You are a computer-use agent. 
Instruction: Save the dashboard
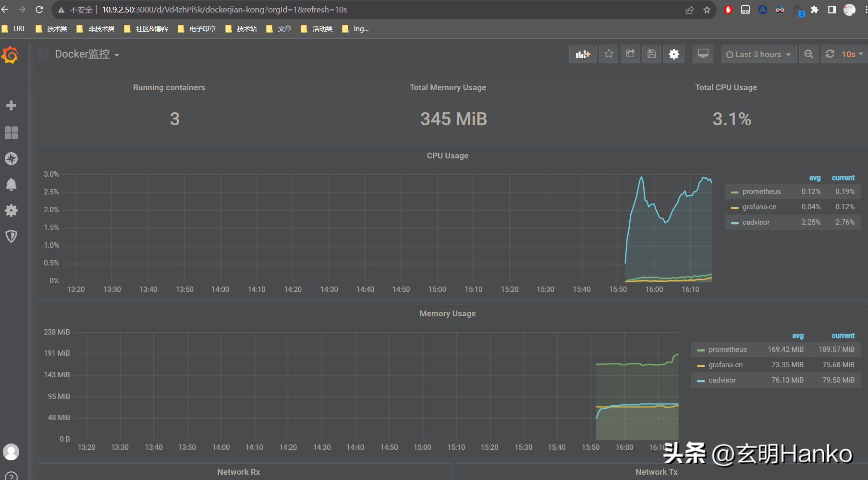651,54
